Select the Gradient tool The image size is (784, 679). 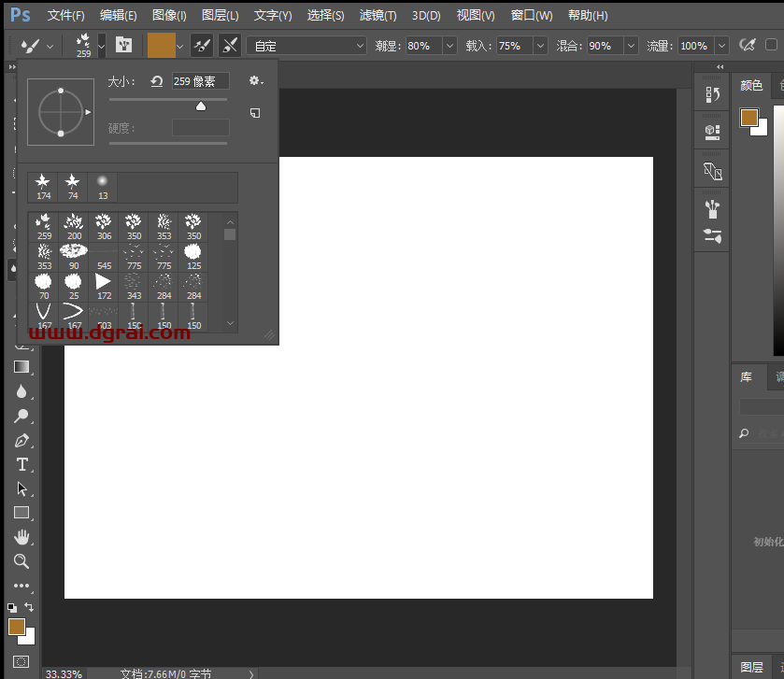[21, 367]
